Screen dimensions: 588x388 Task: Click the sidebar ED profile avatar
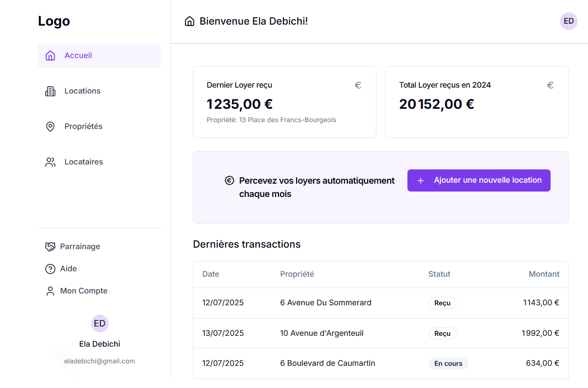coord(100,323)
